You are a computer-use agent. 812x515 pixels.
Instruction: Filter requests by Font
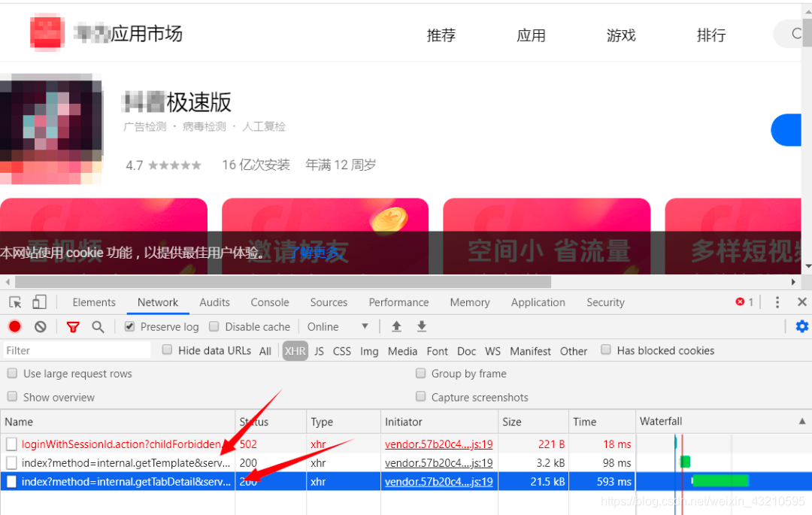click(437, 351)
